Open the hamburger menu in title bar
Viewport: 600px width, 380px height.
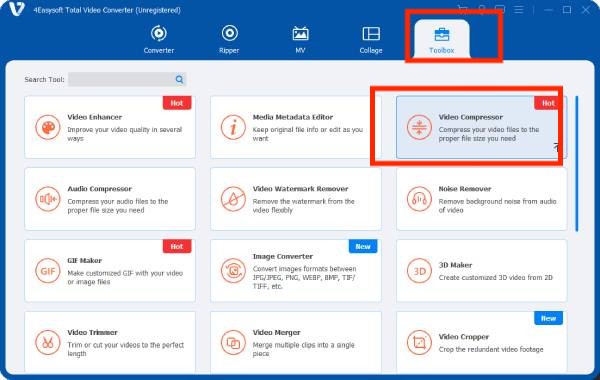point(519,9)
